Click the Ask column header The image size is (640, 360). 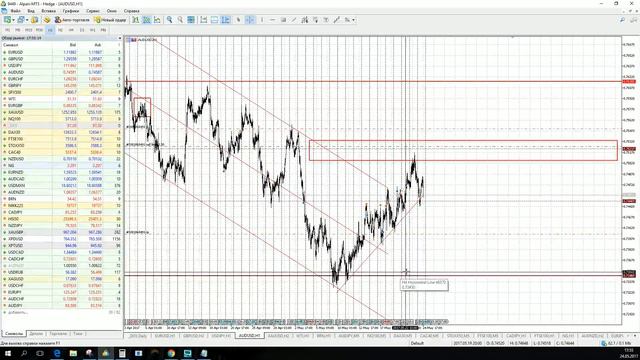tap(98, 45)
